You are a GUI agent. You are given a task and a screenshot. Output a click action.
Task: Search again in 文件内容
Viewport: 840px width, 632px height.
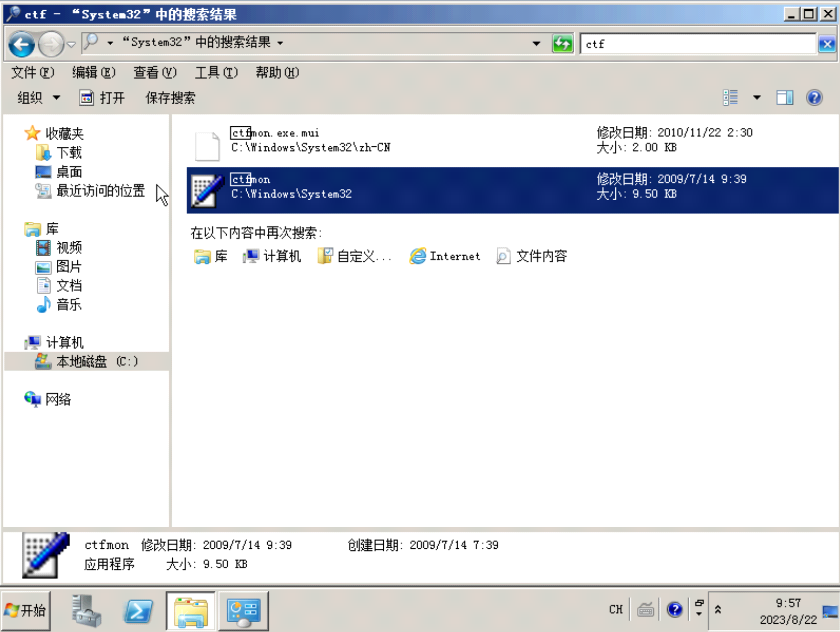(532, 256)
